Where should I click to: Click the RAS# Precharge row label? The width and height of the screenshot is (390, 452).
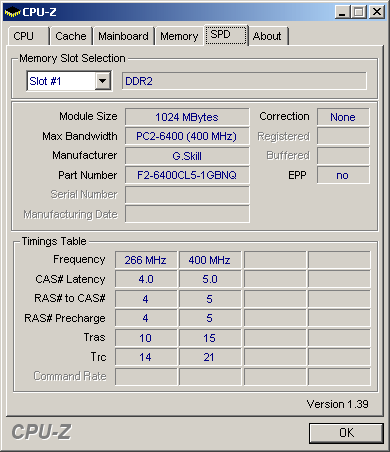[x=65, y=318]
